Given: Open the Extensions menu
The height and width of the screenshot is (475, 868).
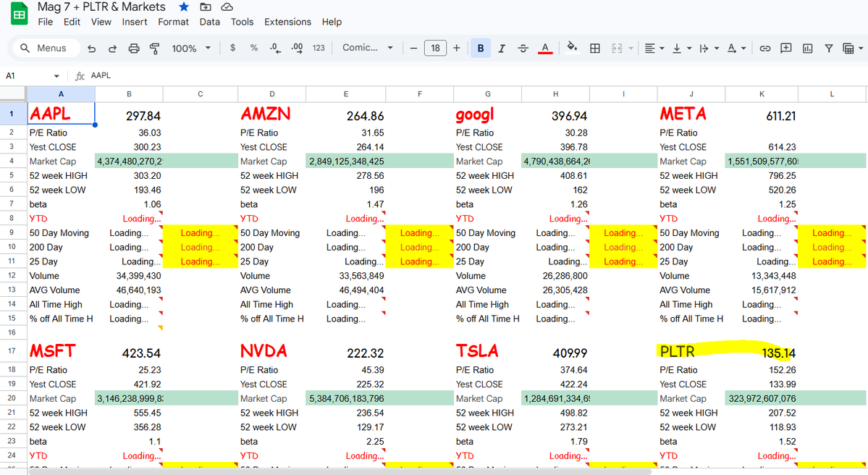Looking at the screenshot, I should click(x=288, y=22).
